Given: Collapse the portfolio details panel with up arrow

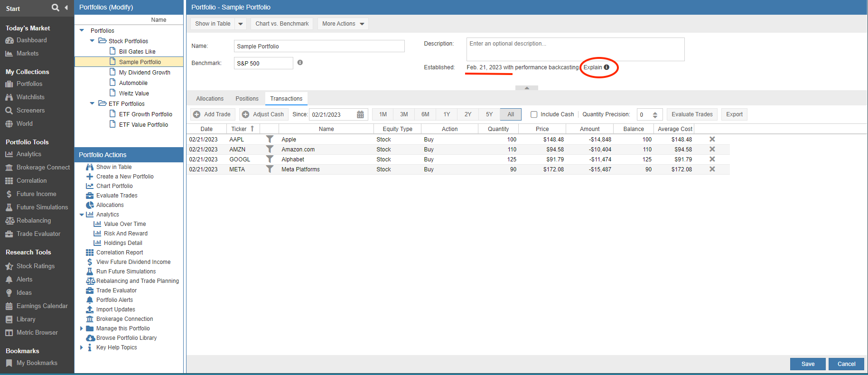Looking at the screenshot, I should (x=527, y=88).
